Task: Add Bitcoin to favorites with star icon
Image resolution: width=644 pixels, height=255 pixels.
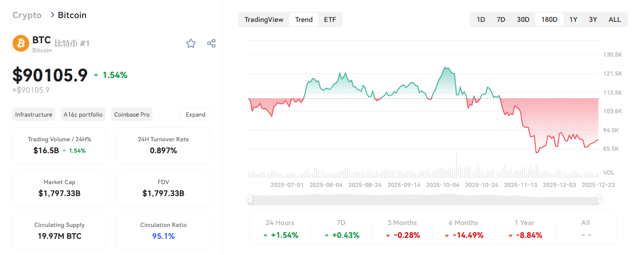Action: 191,44
